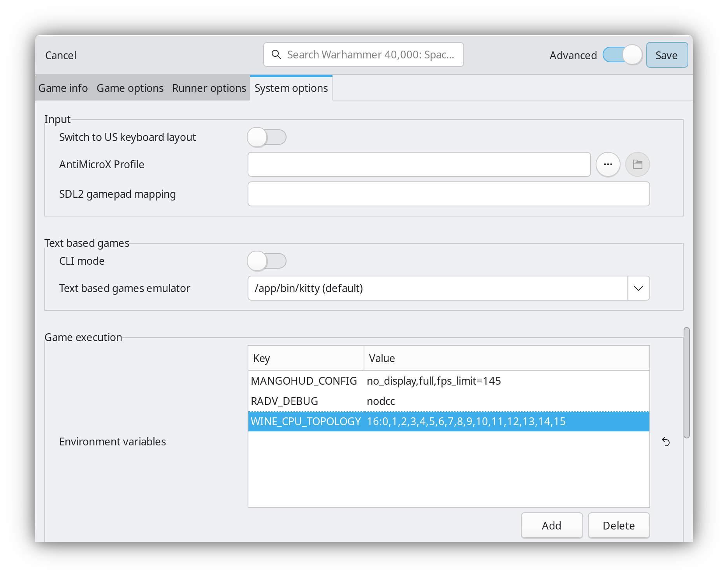Open the /app/bin/kitty (default) combo box
This screenshot has height=577, width=728.
tap(437, 288)
